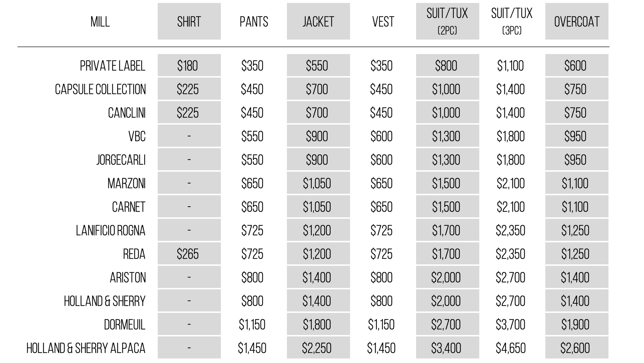Select the Dormeuil pants price $1,150
Viewport: 644px width, 363px height.
(x=252, y=324)
